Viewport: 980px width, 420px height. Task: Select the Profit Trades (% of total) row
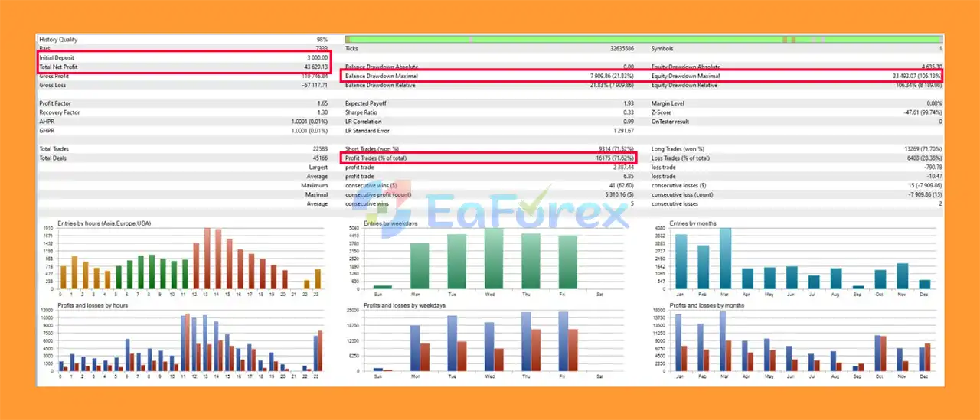click(490, 158)
